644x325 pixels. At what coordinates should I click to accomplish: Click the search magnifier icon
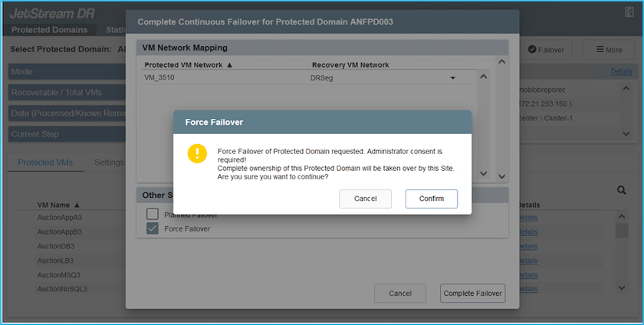click(x=622, y=189)
